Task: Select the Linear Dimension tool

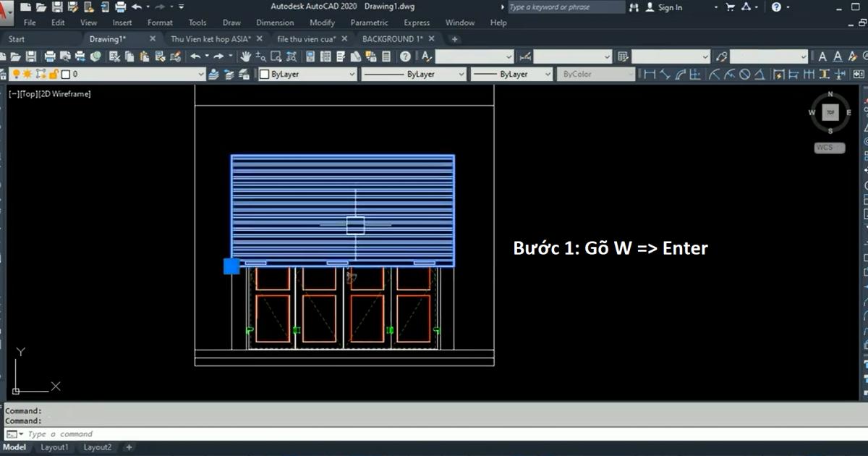Action: (x=649, y=74)
